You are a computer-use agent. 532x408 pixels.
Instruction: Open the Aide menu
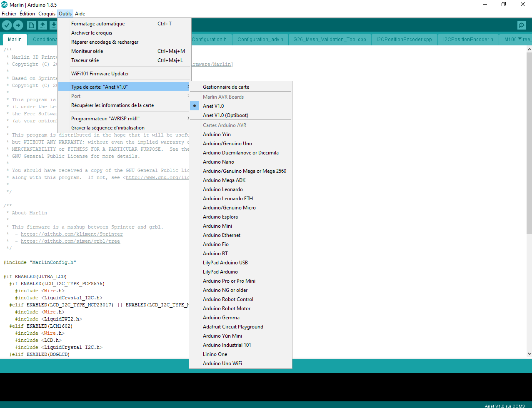point(80,14)
